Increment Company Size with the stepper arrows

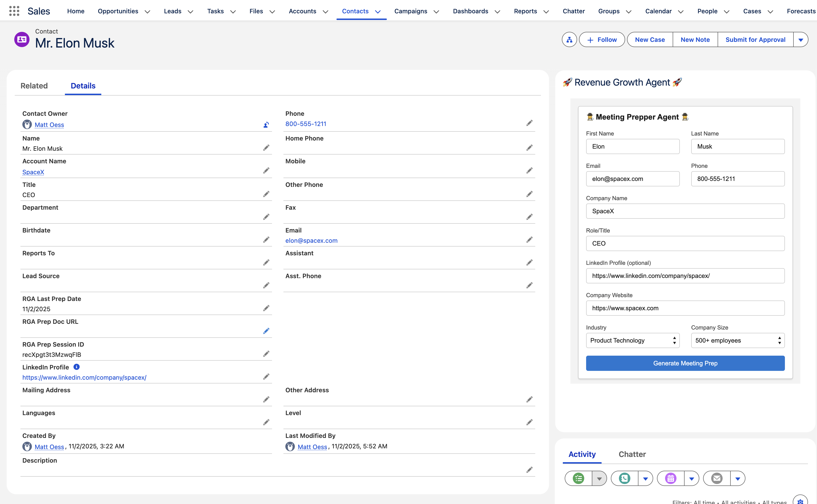click(x=780, y=340)
